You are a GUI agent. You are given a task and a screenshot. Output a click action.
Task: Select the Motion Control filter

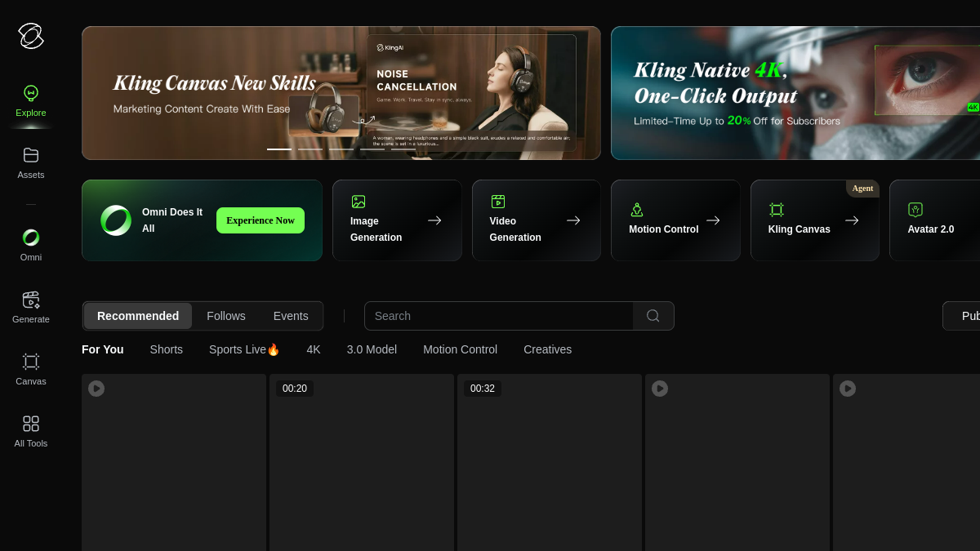click(460, 349)
